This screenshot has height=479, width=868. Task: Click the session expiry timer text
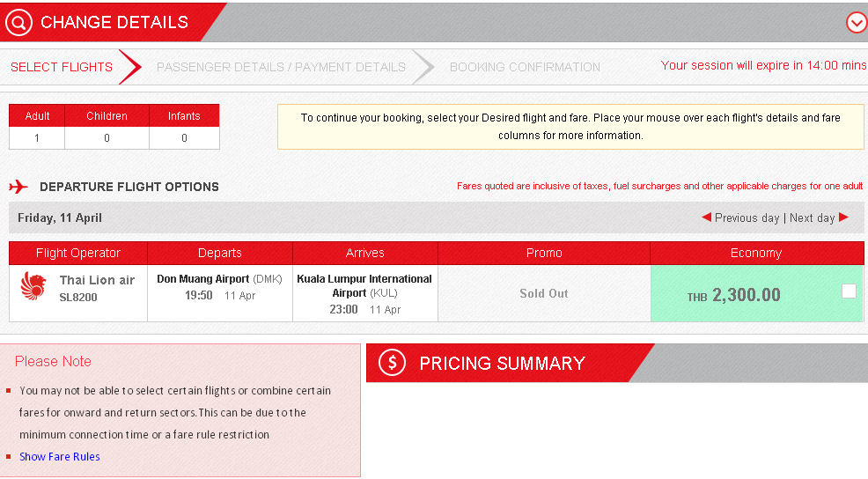(763, 65)
